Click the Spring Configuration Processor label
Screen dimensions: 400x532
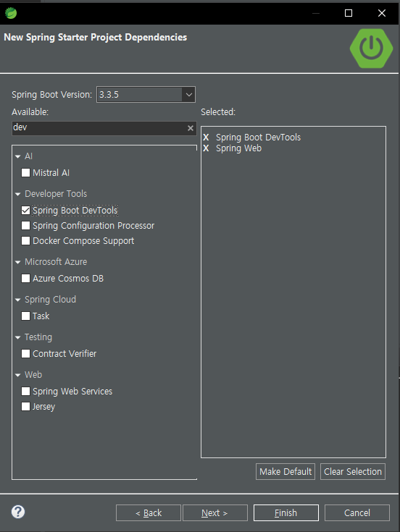pyautogui.click(x=93, y=226)
